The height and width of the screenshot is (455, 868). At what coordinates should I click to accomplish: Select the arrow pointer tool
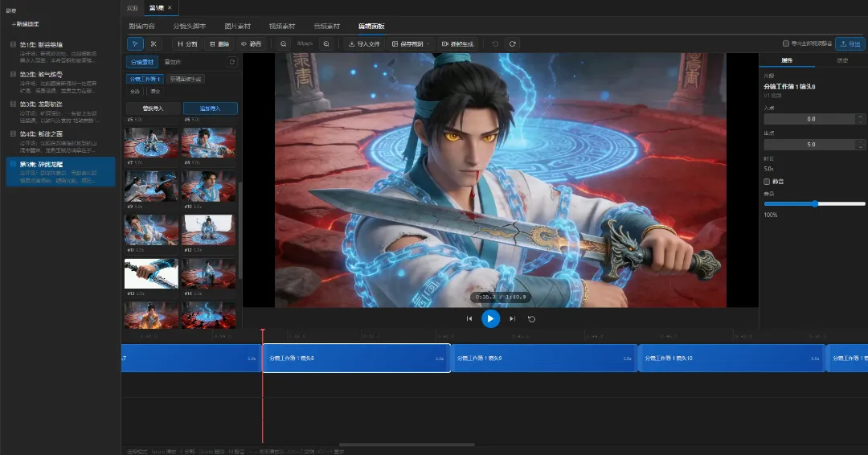[135, 43]
